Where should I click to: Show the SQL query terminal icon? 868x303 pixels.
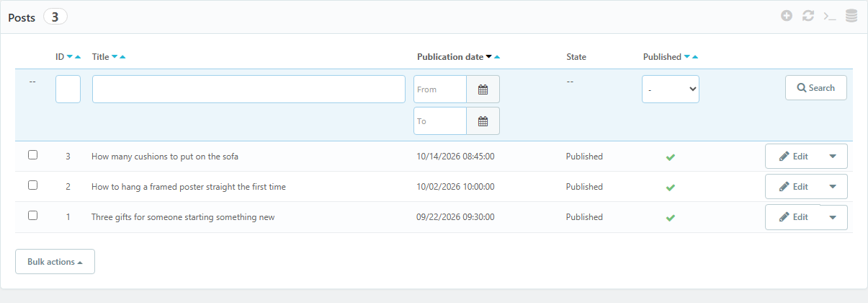pyautogui.click(x=830, y=16)
